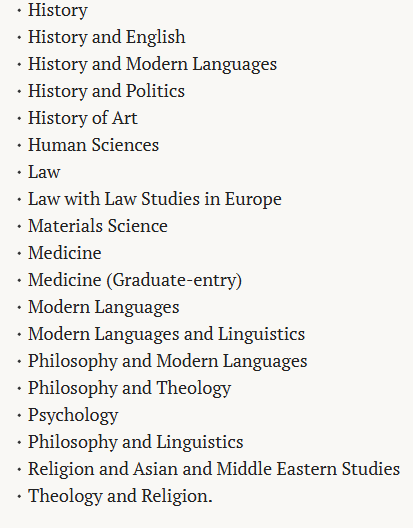Click the bullet beside Psychology
Screen dimensions: 413x528
point(19,416)
